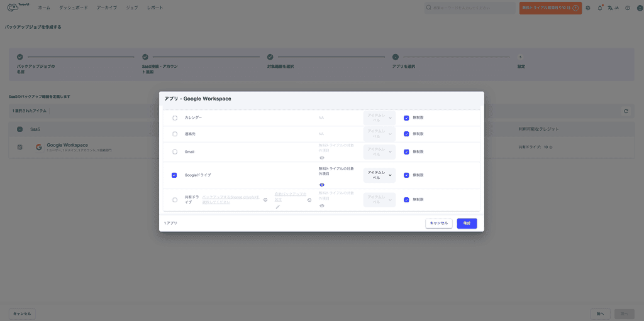This screenshot has width=644, height=321.
Task: Click the step 2 SaaS接続 checkmark
Action: (145, 57)
